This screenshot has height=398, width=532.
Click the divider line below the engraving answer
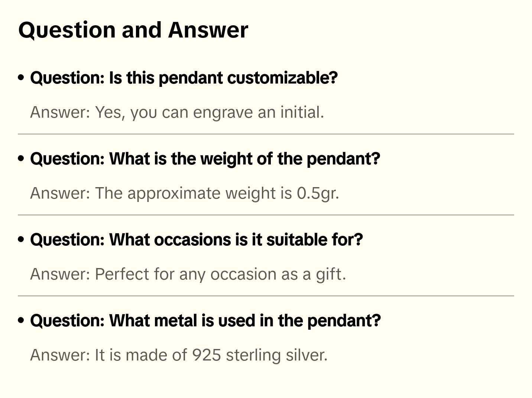pos(266,134)
